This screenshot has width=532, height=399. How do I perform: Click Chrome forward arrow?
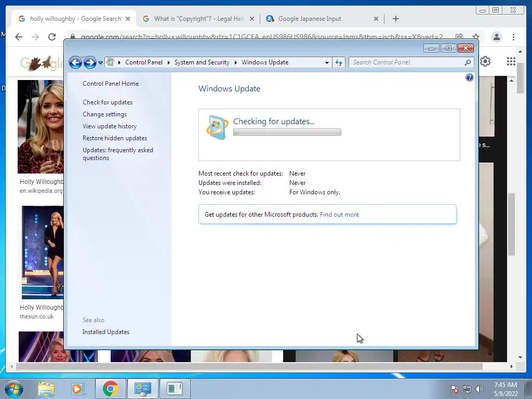tap(35, 37)
